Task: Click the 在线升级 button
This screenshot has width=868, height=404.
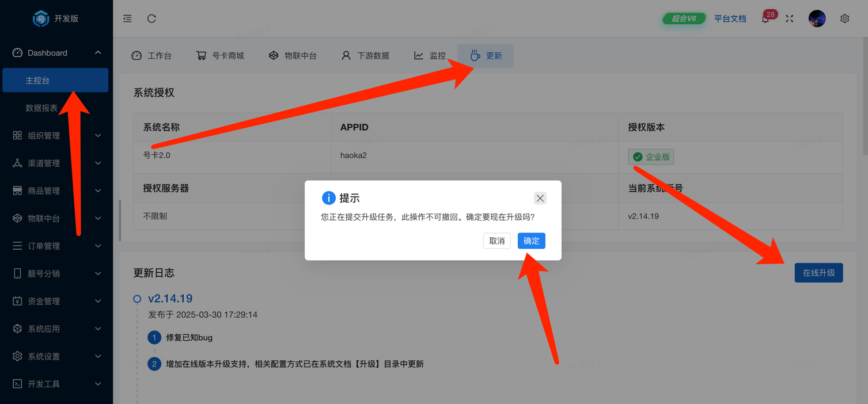Action: point(818,273)
